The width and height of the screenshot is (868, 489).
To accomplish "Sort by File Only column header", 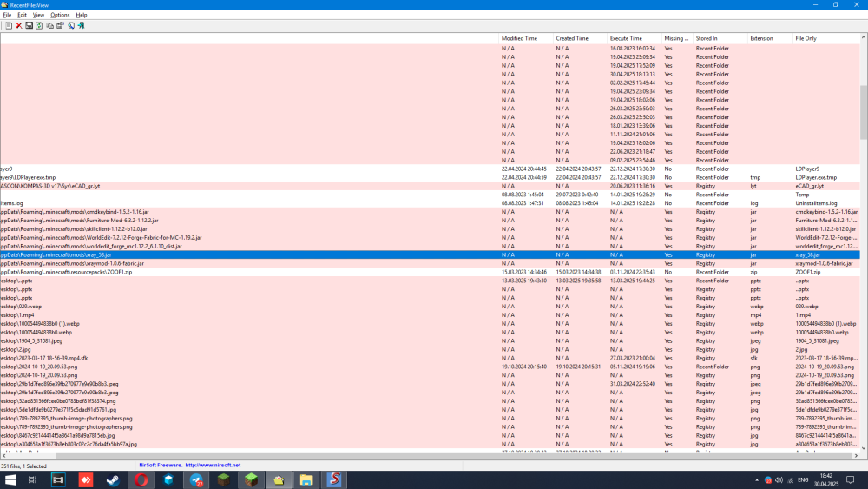I will click(826, 38).
